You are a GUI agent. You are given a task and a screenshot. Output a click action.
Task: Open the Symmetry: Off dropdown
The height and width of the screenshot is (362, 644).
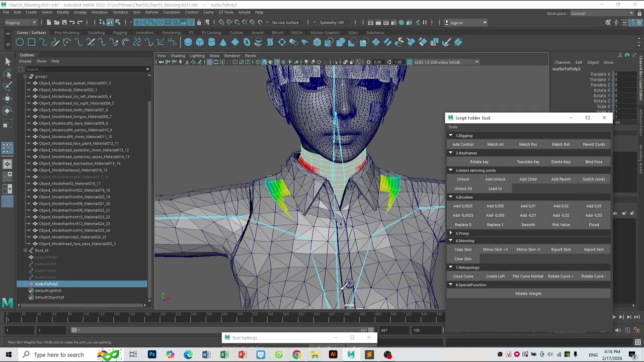(334, 22)
